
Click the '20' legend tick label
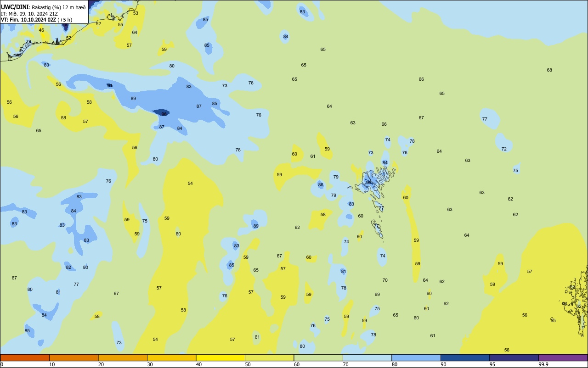pos(101,364)
